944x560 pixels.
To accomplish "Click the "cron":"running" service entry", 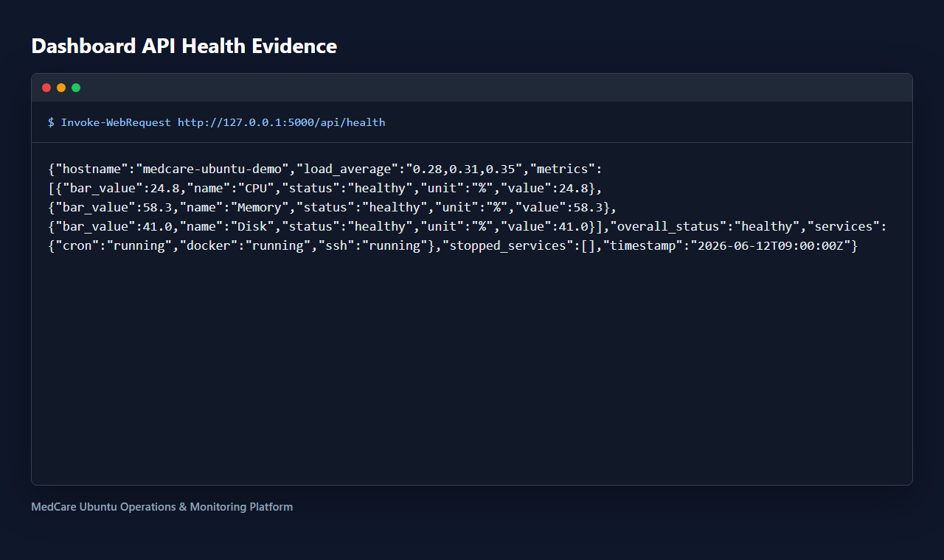I will tap(113, 245).
